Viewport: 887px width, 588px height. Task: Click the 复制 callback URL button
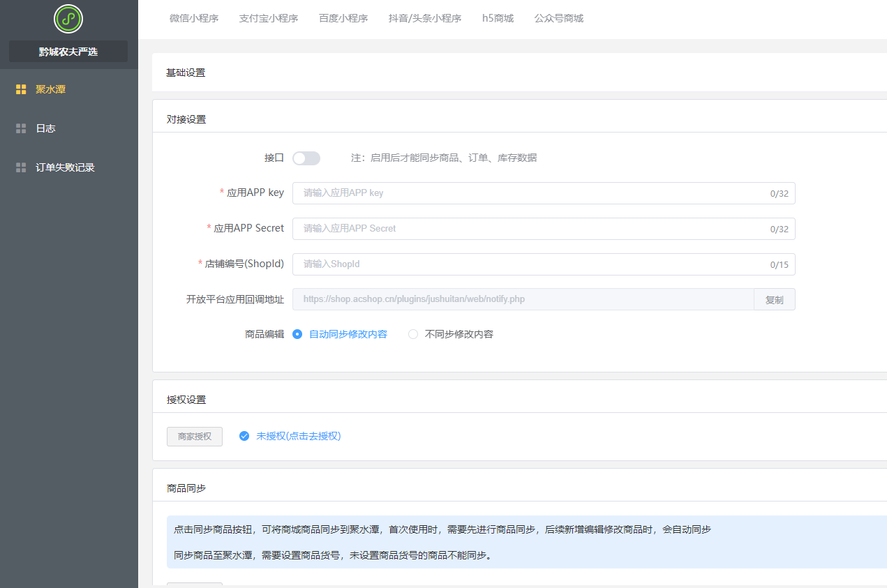pyautogui.click(x=775, y=299)
